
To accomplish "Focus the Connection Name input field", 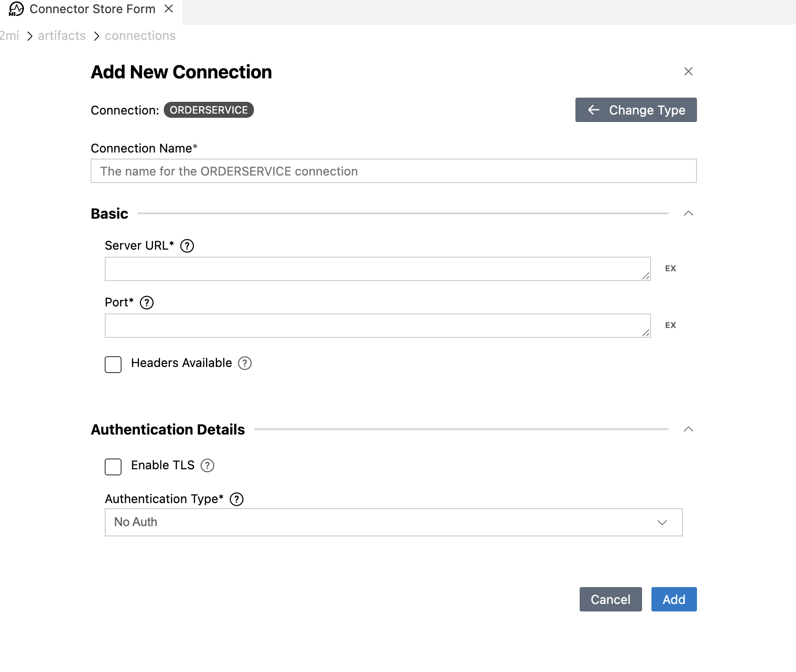I will [394, 171].
